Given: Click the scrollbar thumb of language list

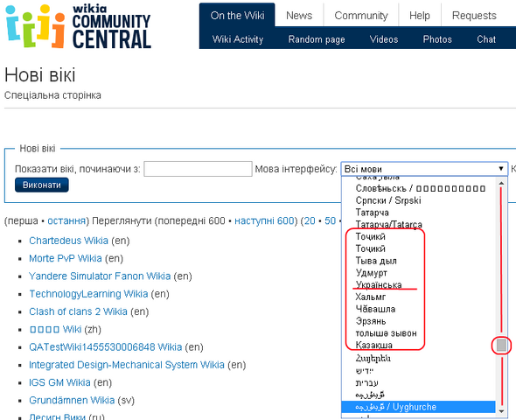Looking at the screenshot, I should (501, 346).
